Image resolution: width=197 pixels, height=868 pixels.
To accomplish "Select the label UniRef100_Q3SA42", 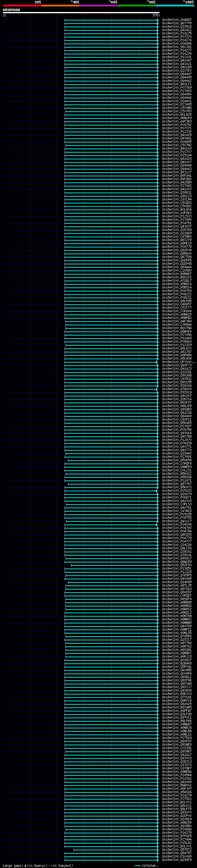I will point(177,453).
